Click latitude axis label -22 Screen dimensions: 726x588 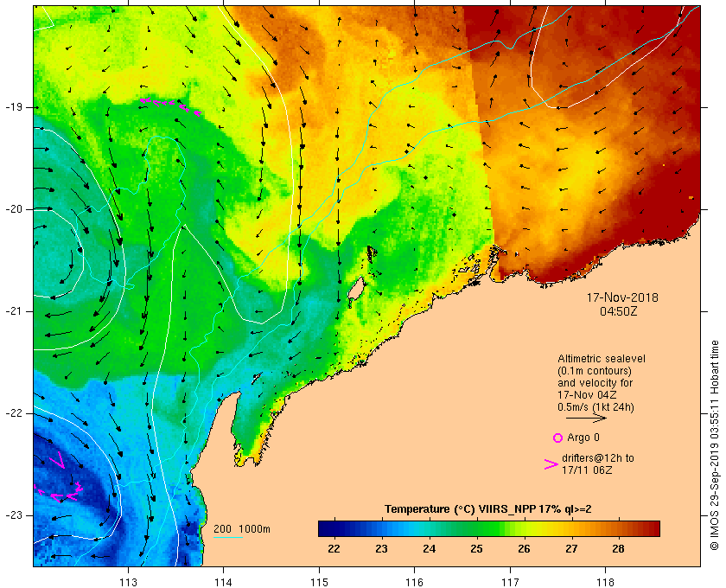(x=14, y=413)
